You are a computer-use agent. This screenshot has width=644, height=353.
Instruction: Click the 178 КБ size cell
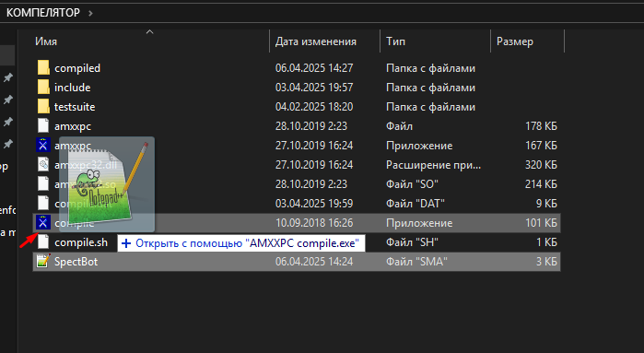click(541, 126)
